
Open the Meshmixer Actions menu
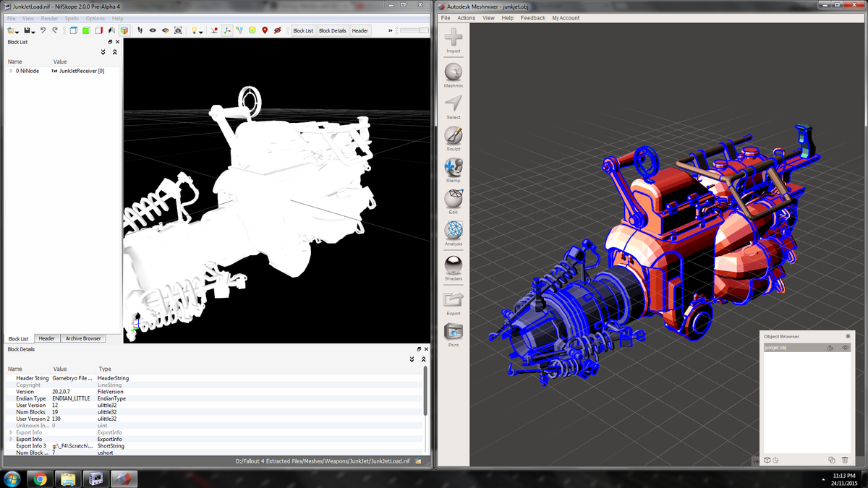(466, 18)
